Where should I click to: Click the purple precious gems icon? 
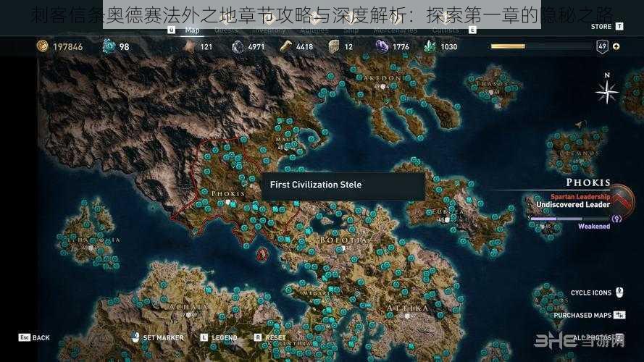click(382, 46)
